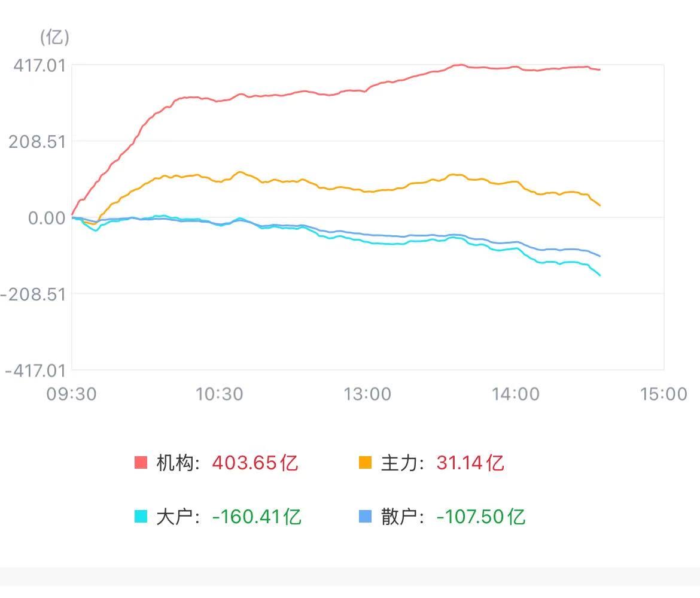This screenshot has width=700, height=598.
Task: Click the orange 主力 legend swatch
Action: (x=365, y=463)
